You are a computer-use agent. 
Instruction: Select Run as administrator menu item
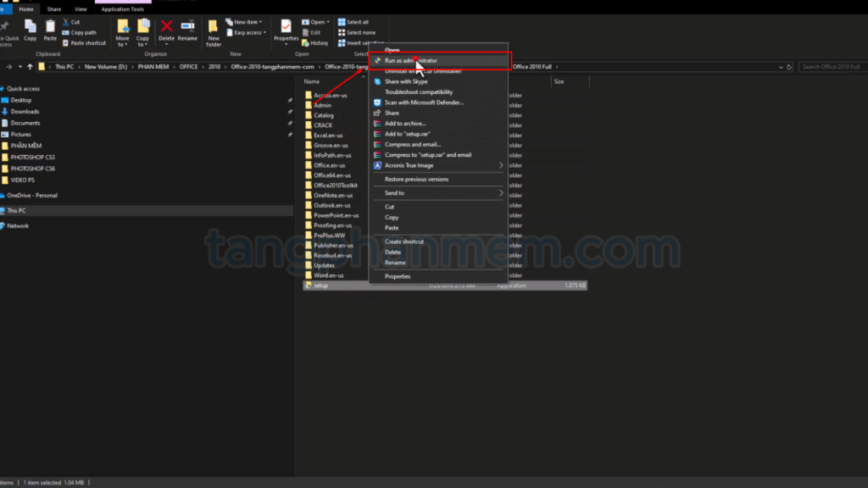tap(438, 61)
